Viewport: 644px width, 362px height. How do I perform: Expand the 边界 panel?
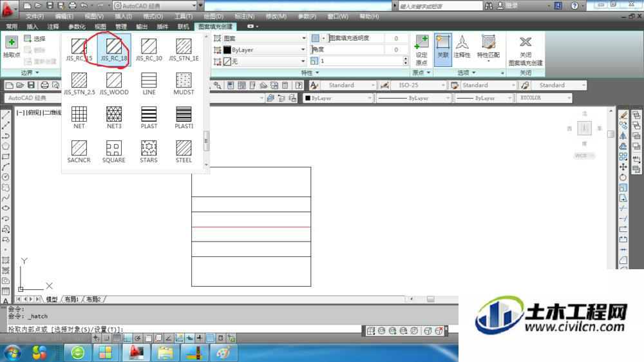point(30,73)
